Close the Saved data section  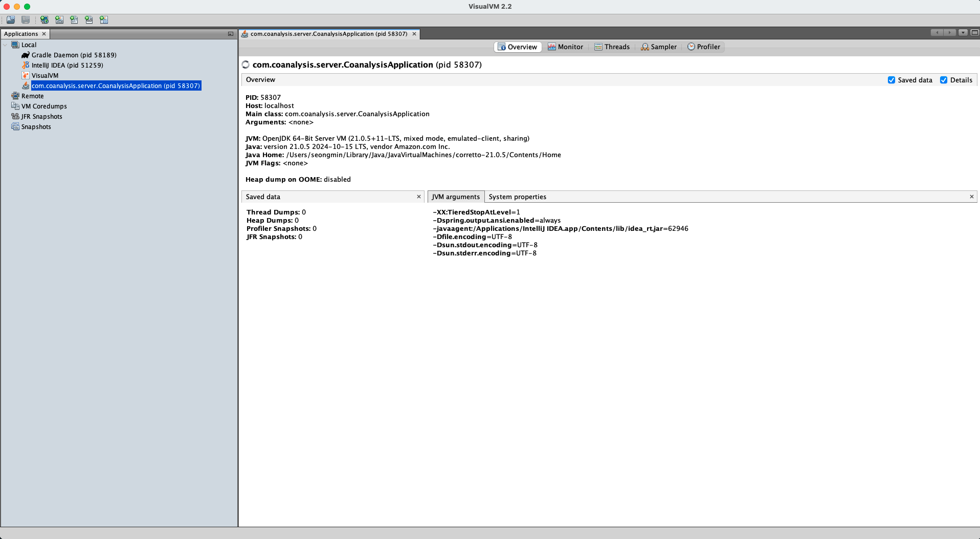pyautogui.click(x=419, y=197)
